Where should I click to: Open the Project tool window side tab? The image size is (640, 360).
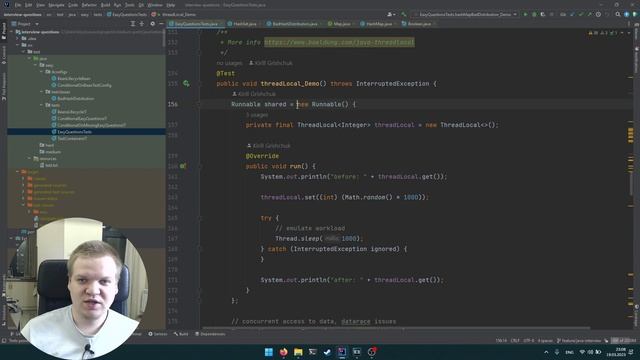(x=4, y=31)
